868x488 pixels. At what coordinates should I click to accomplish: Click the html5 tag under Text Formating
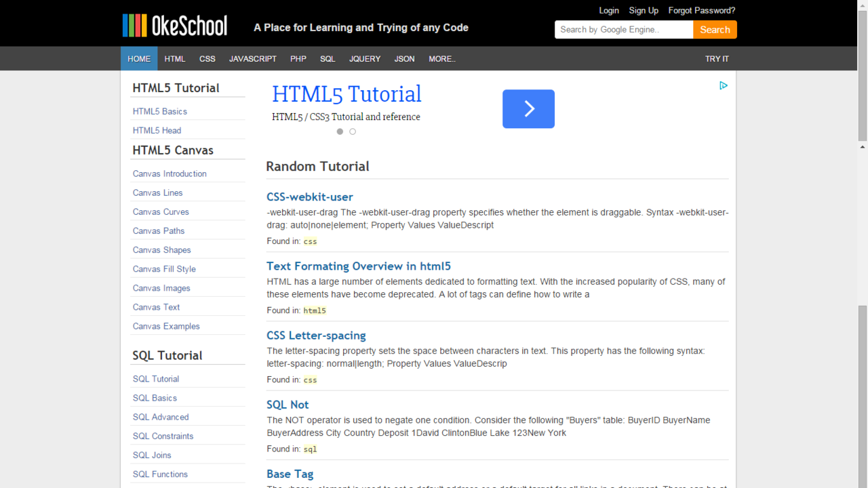315,310
